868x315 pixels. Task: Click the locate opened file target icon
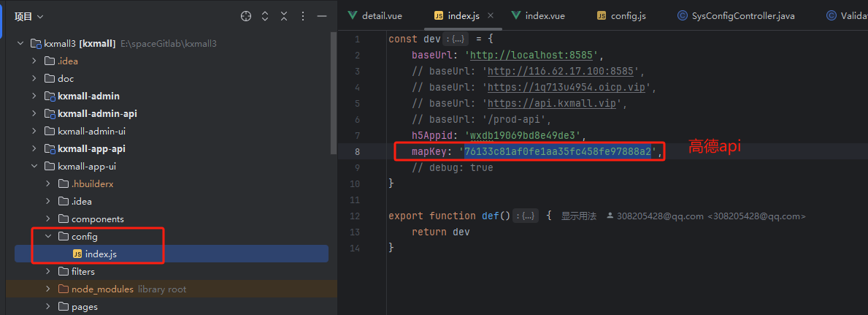[x=246, y=16]
